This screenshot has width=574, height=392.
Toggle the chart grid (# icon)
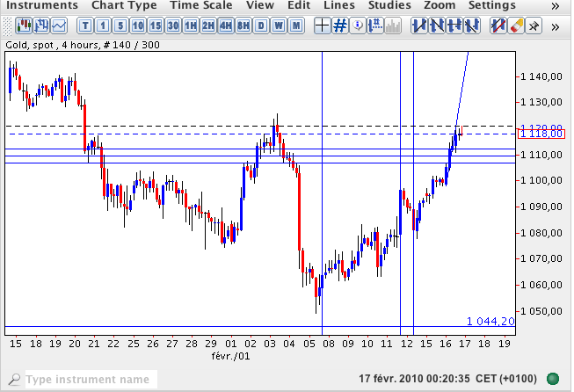(340, 25)
